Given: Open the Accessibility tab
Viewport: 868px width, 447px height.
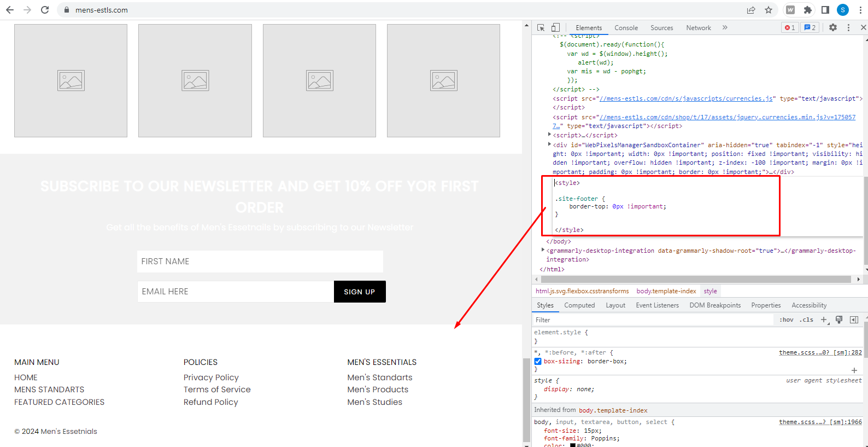Looking at the screenshot, I should (809, 305).
